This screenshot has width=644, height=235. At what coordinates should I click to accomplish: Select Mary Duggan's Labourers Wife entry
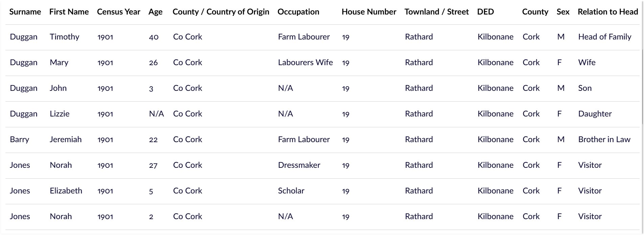[x=305, y=62]
